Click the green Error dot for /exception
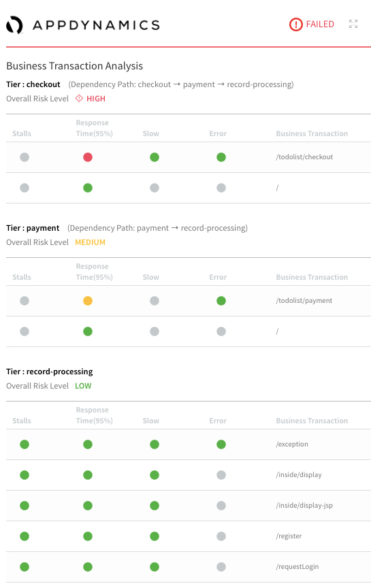 tap(221, 444)
